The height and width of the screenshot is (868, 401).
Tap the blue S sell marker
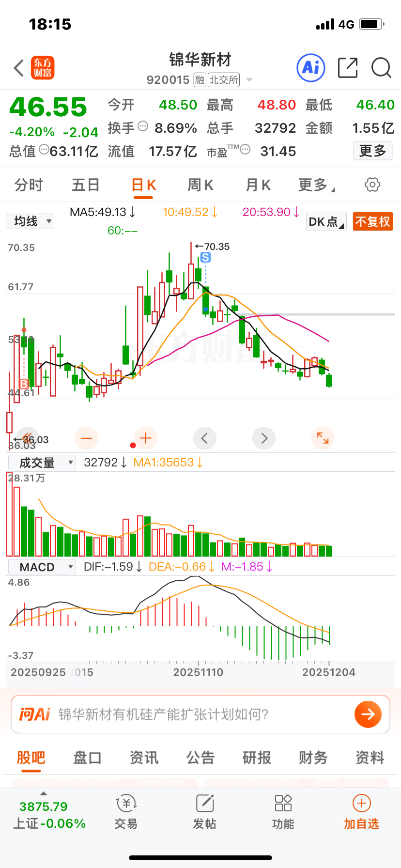[x=205, y=258]
